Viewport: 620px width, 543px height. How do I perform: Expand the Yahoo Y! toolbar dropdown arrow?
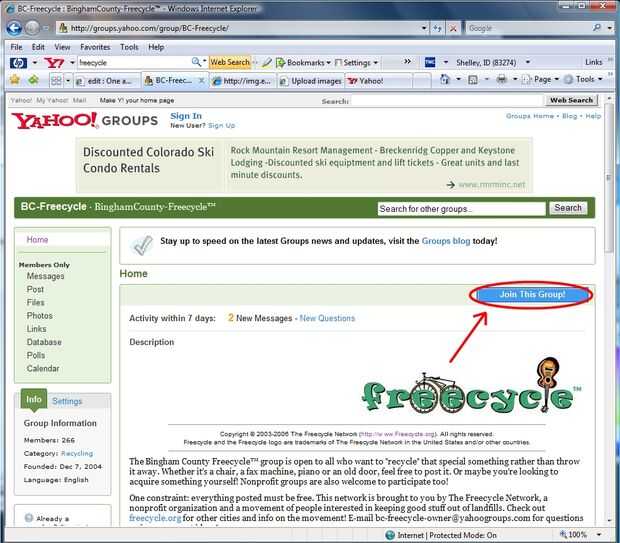[72, 62]
